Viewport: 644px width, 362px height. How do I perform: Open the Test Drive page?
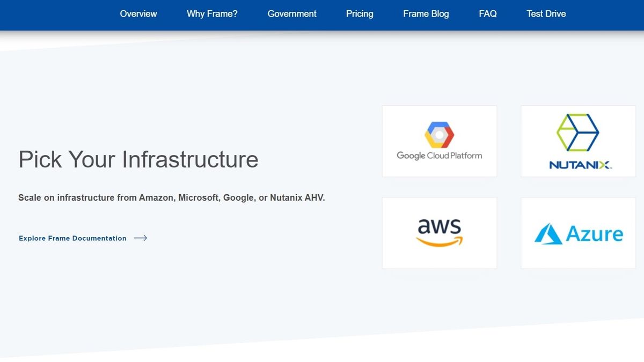pos(546,14)
